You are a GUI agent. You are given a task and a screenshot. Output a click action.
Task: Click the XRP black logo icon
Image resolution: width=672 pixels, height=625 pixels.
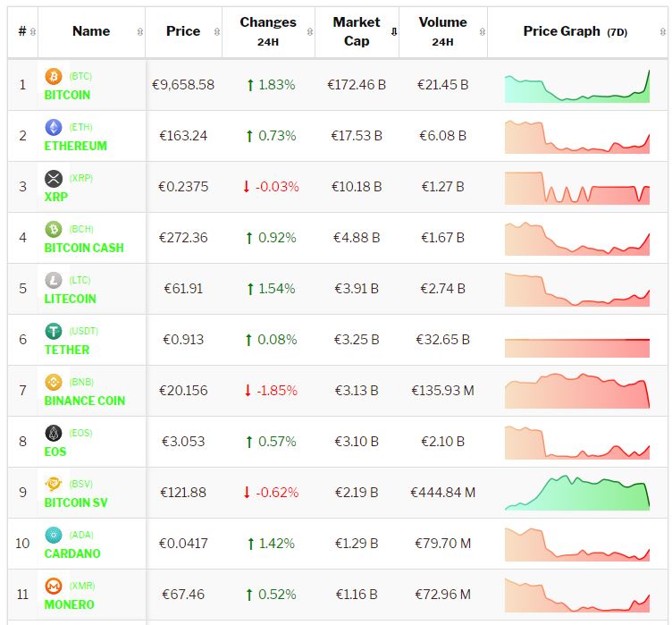tap(54, 179)
